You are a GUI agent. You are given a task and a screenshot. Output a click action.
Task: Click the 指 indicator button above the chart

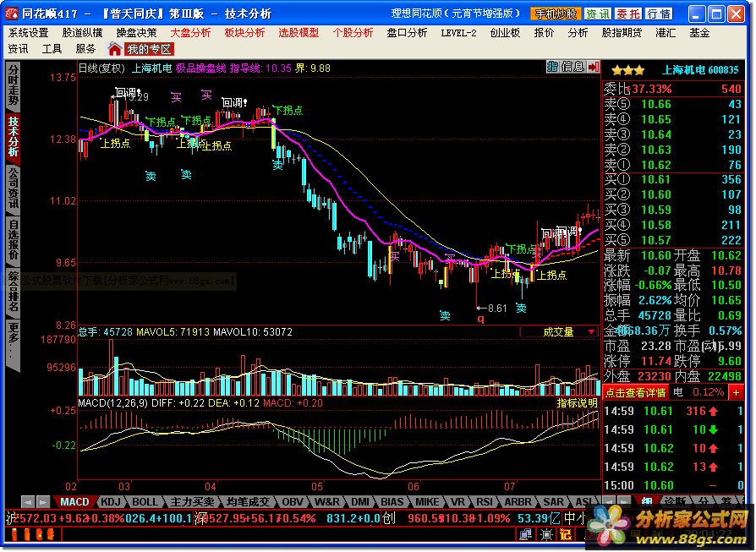click(552, 67)
